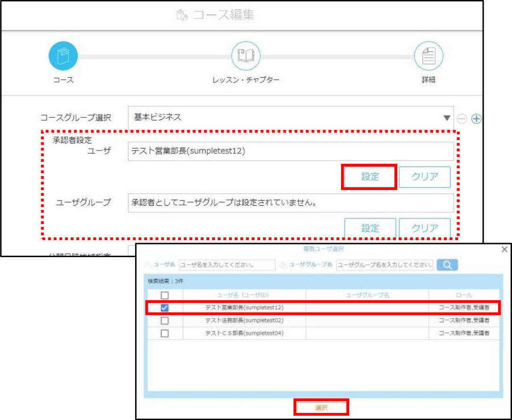Click the ユーザ クリア button
The height and width of the screenshot is (420, 512).
(x=425, y=177)
